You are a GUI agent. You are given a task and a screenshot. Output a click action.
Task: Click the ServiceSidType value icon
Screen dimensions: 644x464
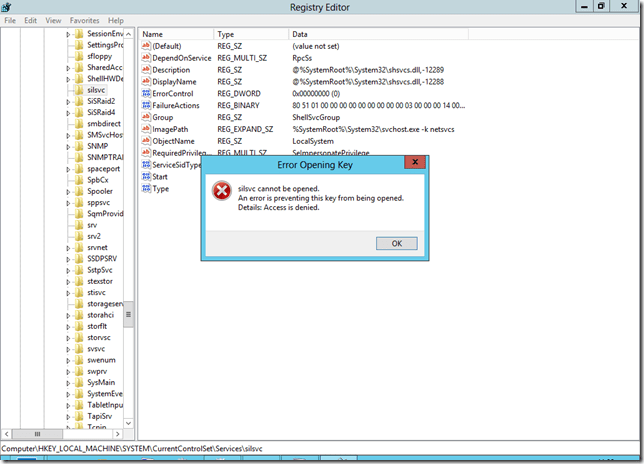[146, 165]
